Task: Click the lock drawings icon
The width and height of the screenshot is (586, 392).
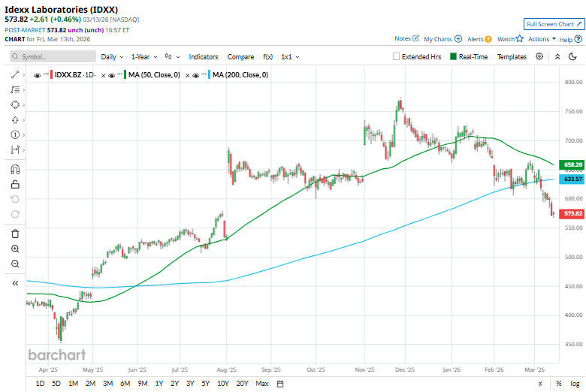Action: coord(15,184)
